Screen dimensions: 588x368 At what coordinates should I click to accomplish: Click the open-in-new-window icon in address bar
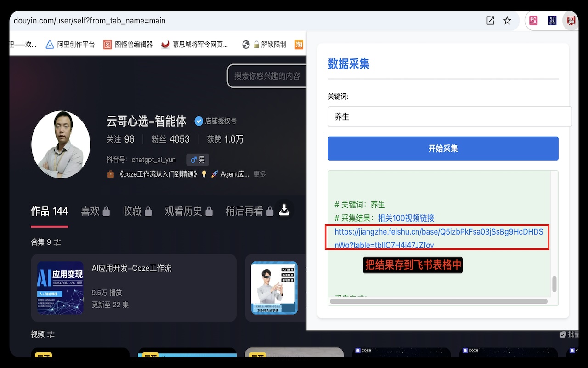pos(490,20)
